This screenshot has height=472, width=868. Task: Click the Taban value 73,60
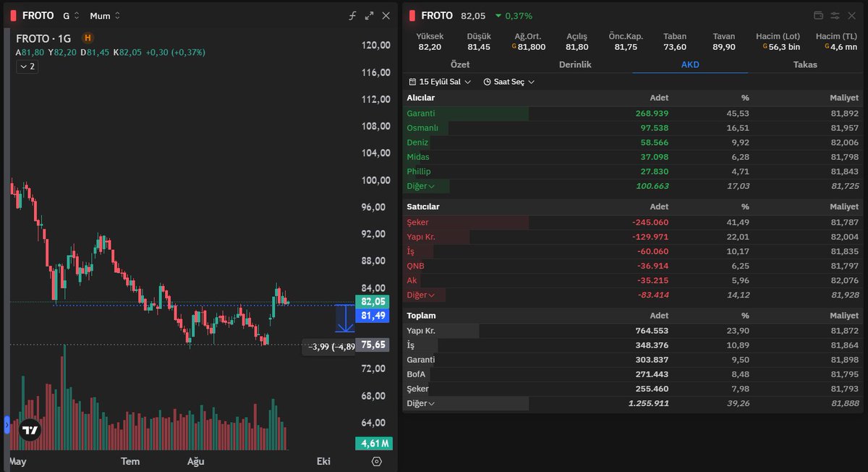tap(675, 47)
